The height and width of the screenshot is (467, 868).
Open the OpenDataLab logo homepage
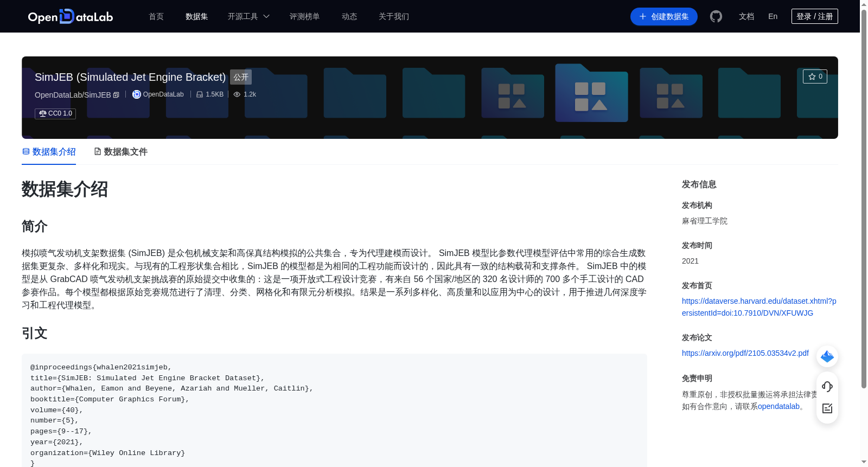coord(71,16)
